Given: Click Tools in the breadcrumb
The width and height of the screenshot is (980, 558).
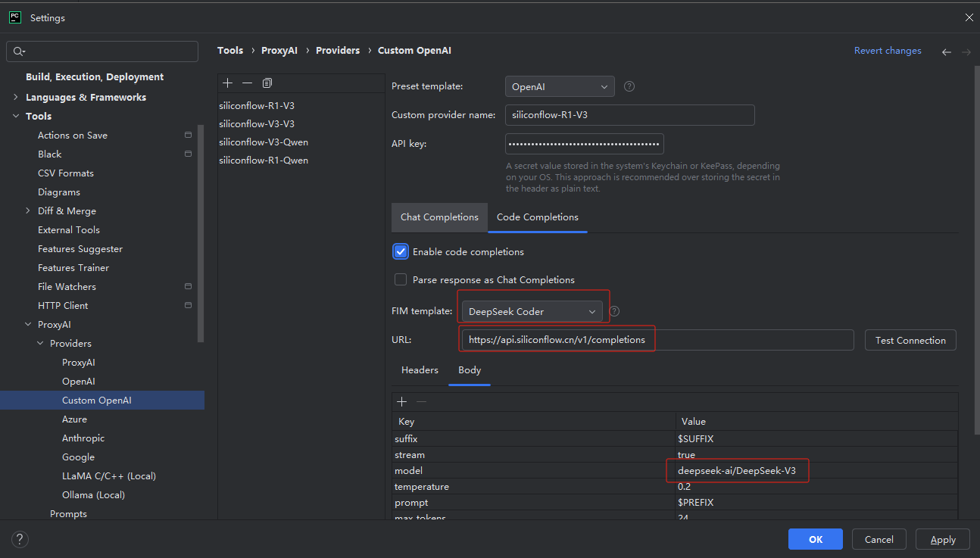Looking at the screenshot, I should 230,50.
